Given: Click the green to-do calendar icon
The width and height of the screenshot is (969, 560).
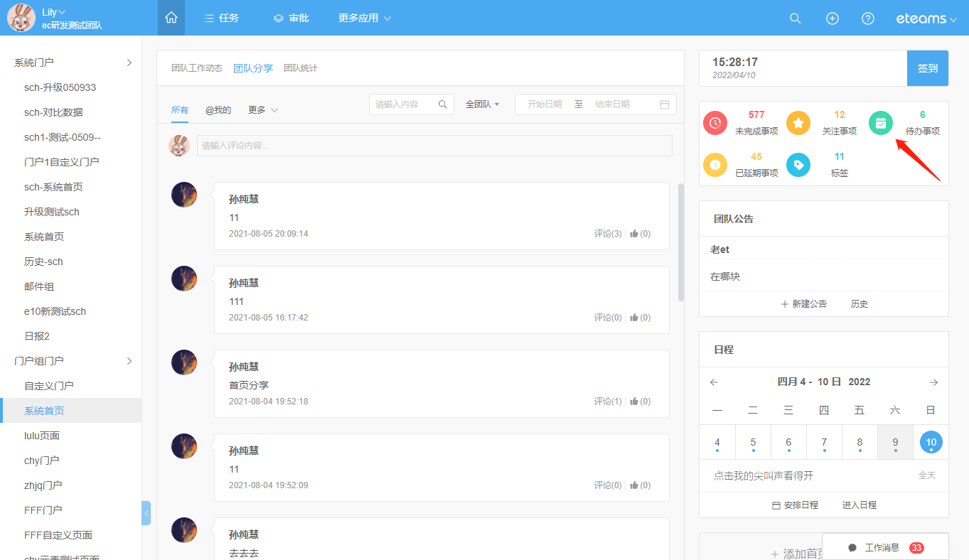Looking at the screenshot, I should coord(881,123).
